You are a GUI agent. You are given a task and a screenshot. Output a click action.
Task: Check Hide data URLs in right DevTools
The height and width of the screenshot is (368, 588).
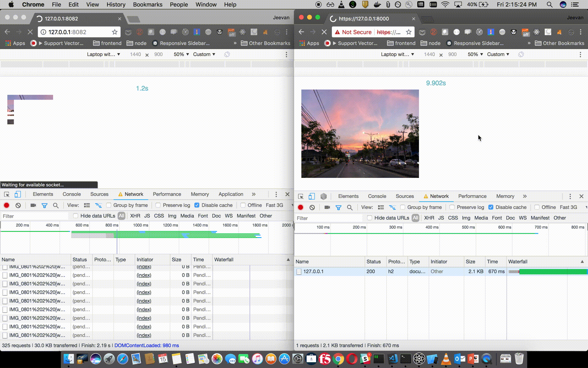(370, 218)
